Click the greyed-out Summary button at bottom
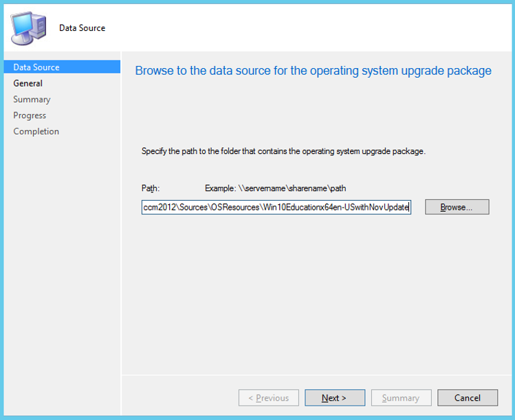The width and height of the screenshot is (515, 420). [x=401, y=398]
